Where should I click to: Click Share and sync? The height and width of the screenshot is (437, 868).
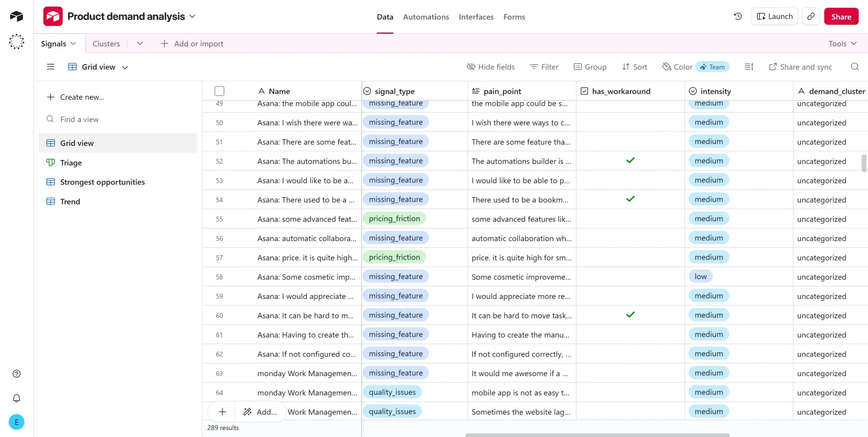(800, 67)
